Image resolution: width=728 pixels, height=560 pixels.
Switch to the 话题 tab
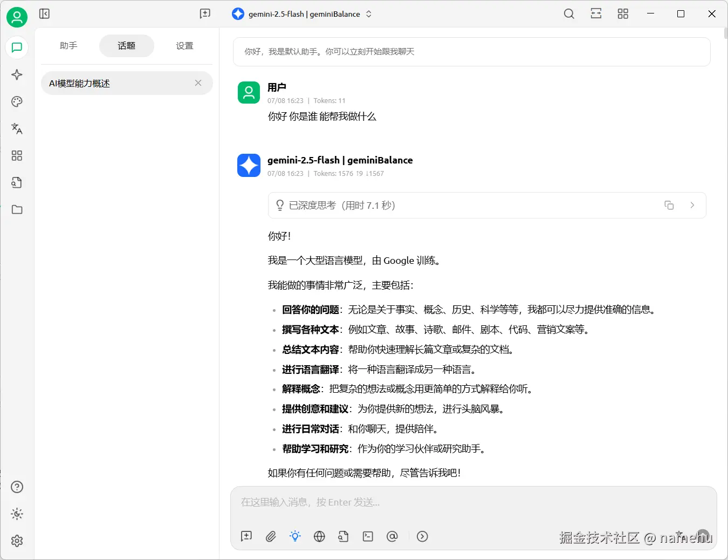[x=127, y=46]
